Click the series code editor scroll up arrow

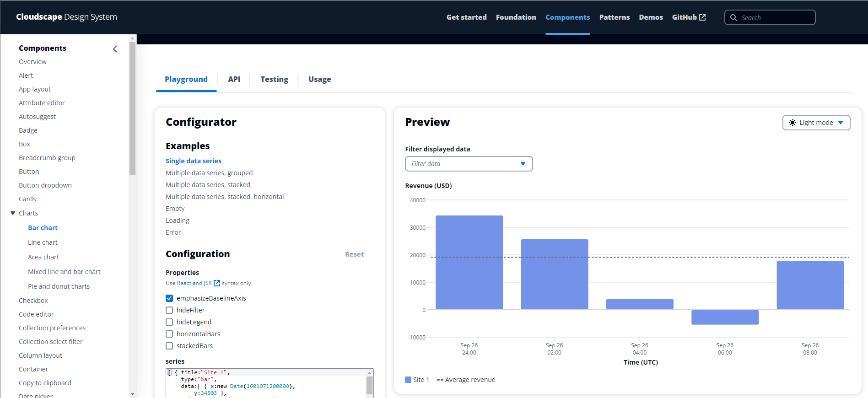coord(369,372)
